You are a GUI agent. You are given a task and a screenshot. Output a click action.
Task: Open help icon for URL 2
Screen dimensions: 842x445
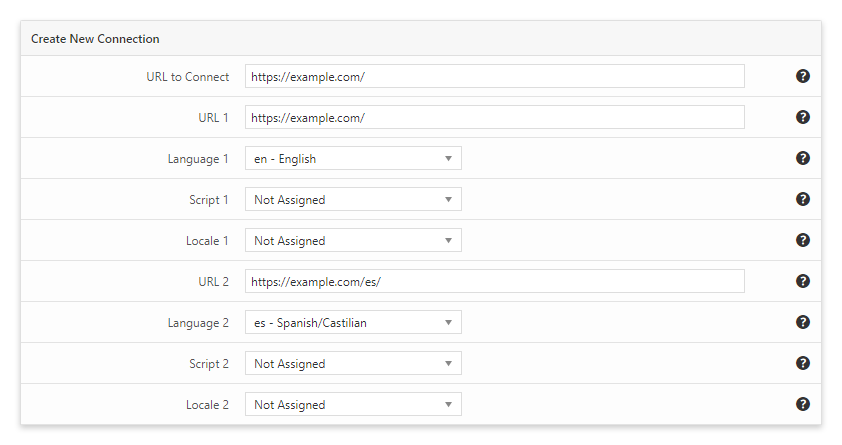click(803, 281)
